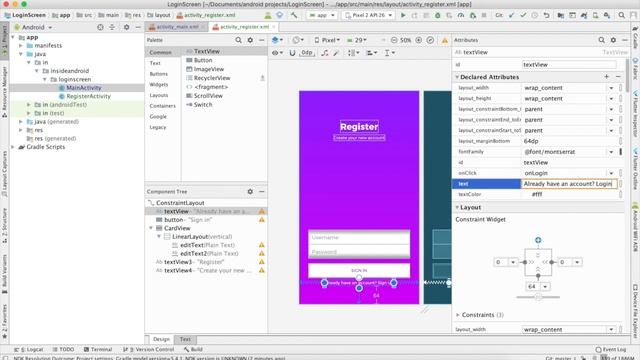The width and height of the screenshot is (640, 360).
Task: Open Palette settings gear
Action: point(250,40)
